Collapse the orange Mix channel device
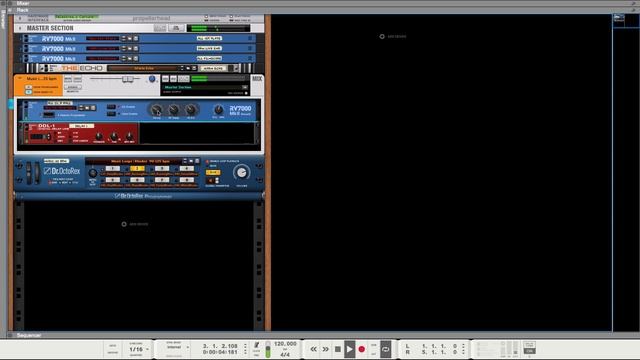 (19, 78)
